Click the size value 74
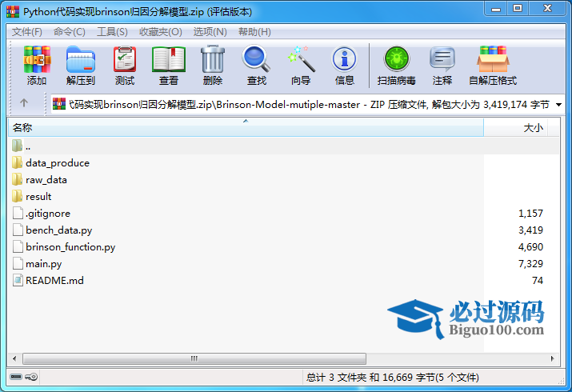 (538, 281)
